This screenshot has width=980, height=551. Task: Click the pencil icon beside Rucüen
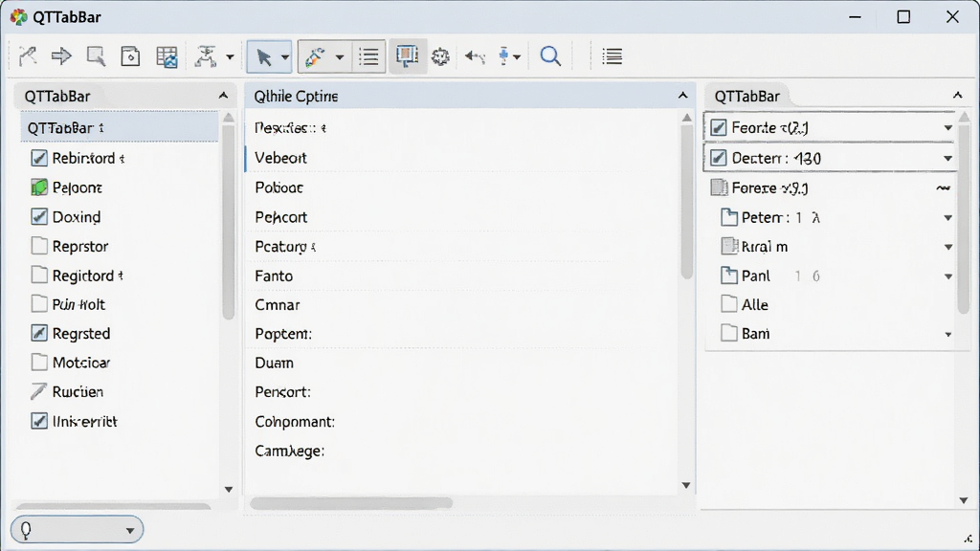point(38,391)
